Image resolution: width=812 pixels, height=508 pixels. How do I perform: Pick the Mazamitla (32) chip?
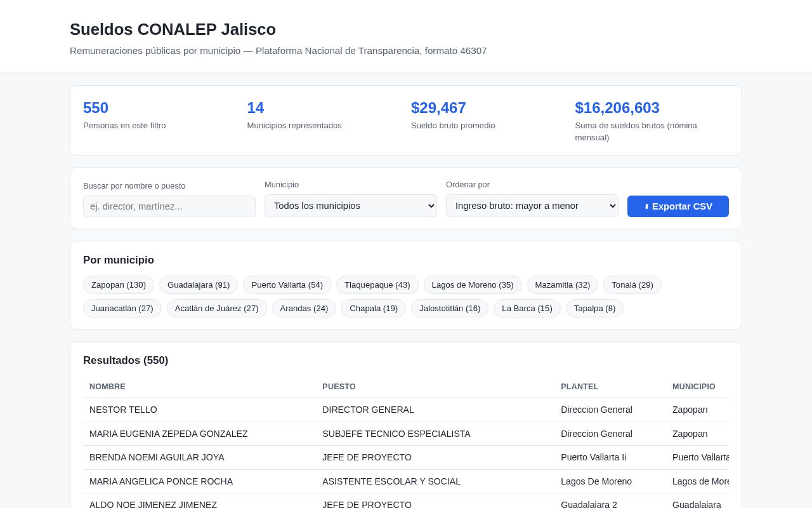click(563, 284)
